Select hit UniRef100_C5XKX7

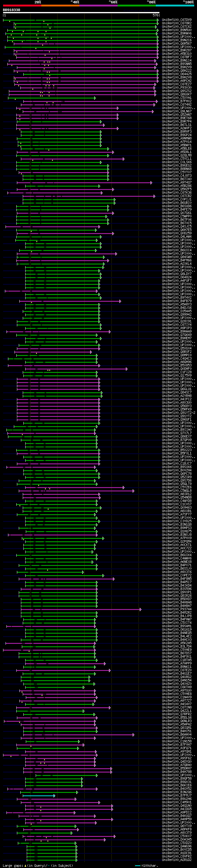177,836
